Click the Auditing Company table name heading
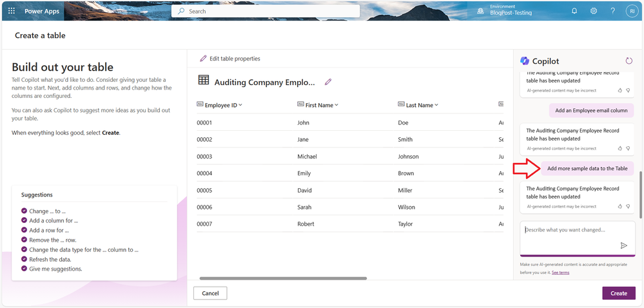This screenshot has height=308, width=644. [x=264, y=82]
